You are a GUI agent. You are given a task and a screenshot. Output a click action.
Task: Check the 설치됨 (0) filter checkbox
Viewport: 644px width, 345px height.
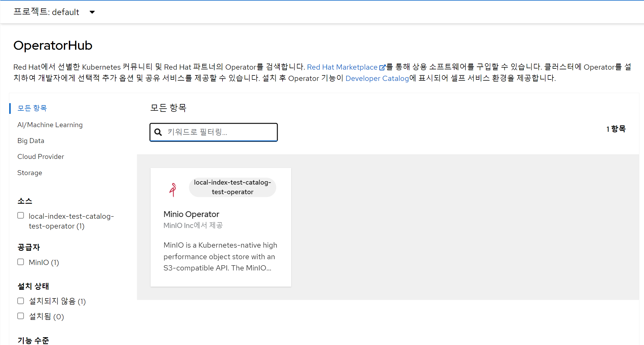click(x=21, y=316)
